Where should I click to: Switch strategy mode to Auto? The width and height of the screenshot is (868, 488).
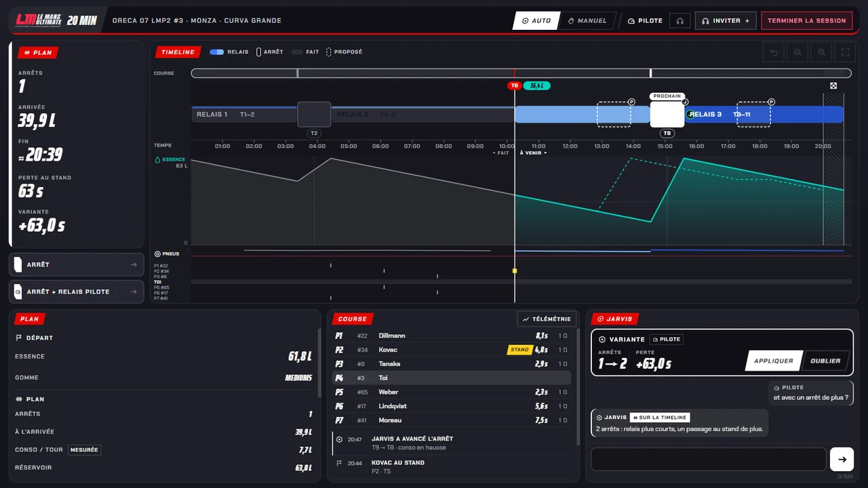point(536,21)
